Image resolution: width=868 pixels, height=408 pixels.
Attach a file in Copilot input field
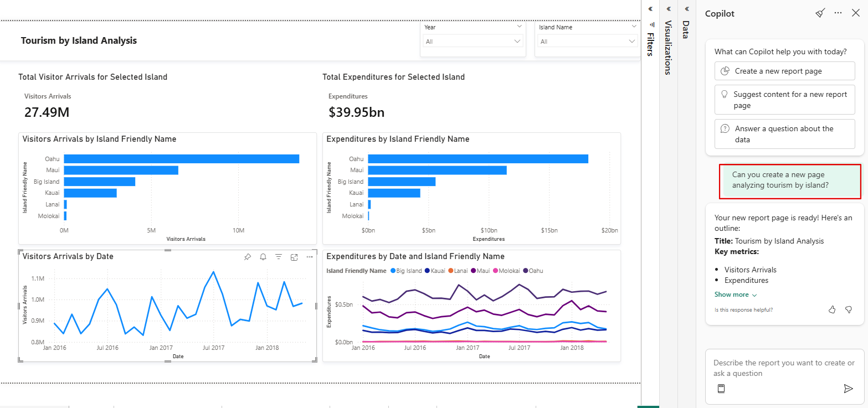click(721, 389)
